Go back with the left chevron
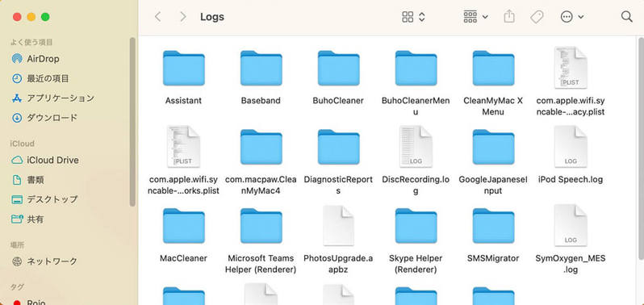Screen dimensions: 644x305 157,17
